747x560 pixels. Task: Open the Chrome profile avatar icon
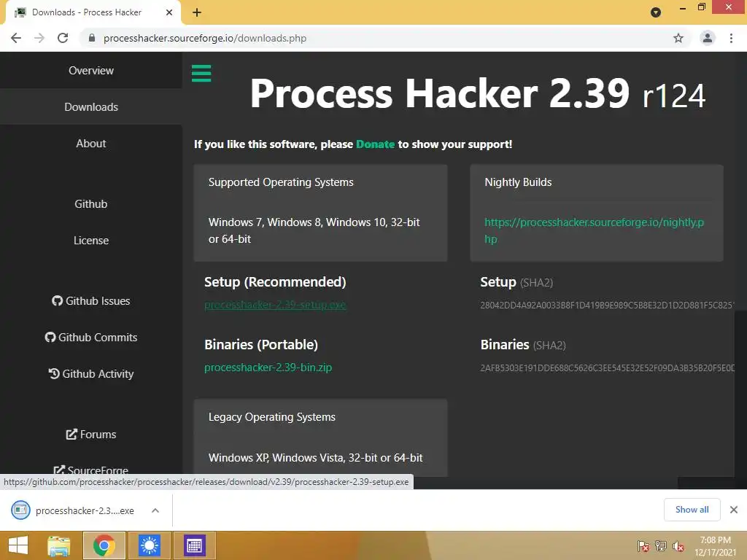tap(708, 38)
